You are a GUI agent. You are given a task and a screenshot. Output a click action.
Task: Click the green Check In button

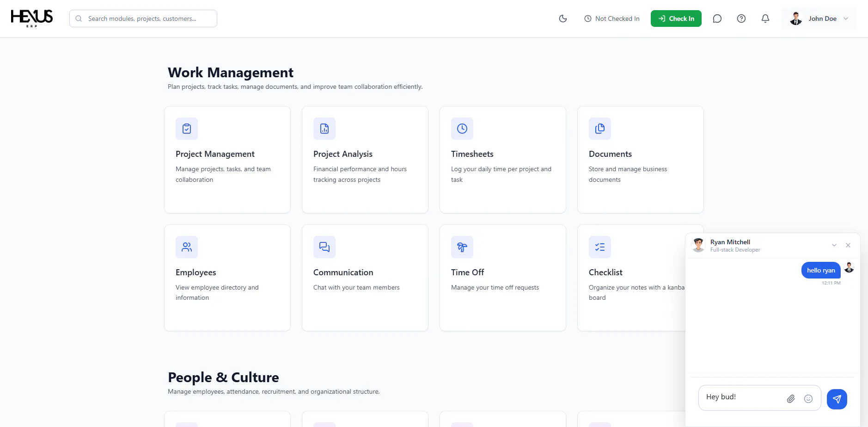(x=676, y=19)
